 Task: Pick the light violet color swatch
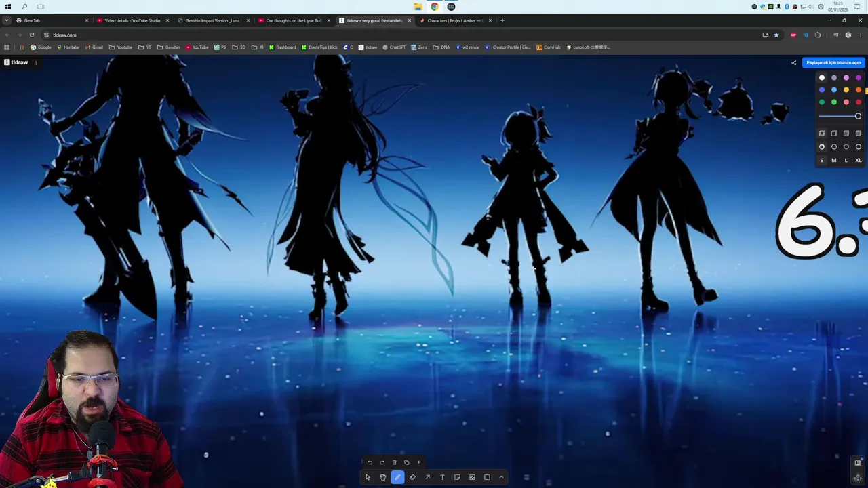tap(846, 78)
